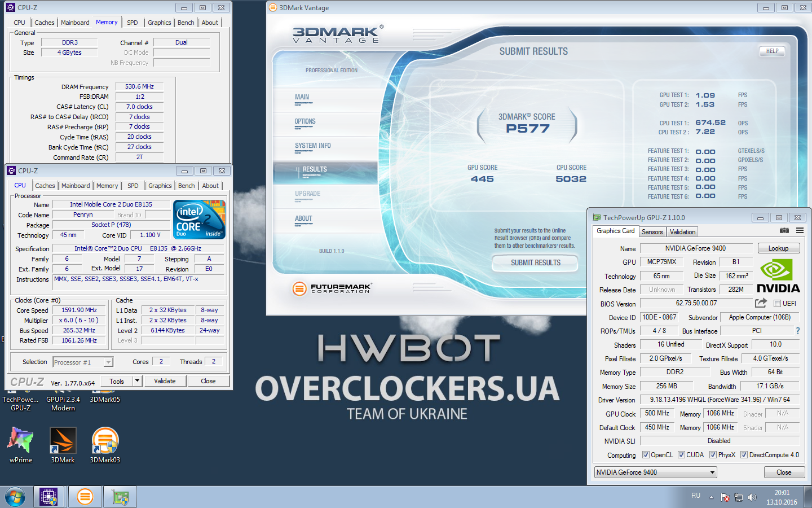This screenshot has height=508, width=812.
Task: Open OPTIONS in 3DMark Vantage
Action: click(305, 121)
